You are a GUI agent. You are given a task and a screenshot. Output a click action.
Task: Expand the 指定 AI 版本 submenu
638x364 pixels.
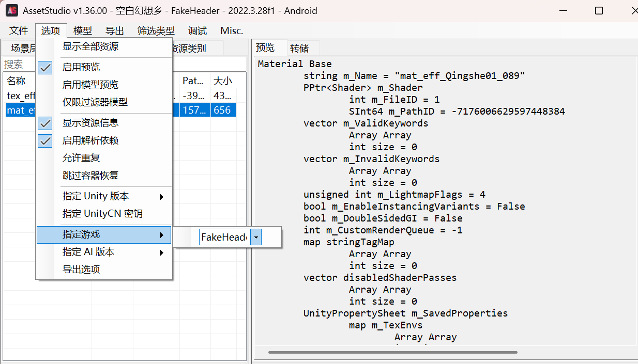[x=103, y=252]
